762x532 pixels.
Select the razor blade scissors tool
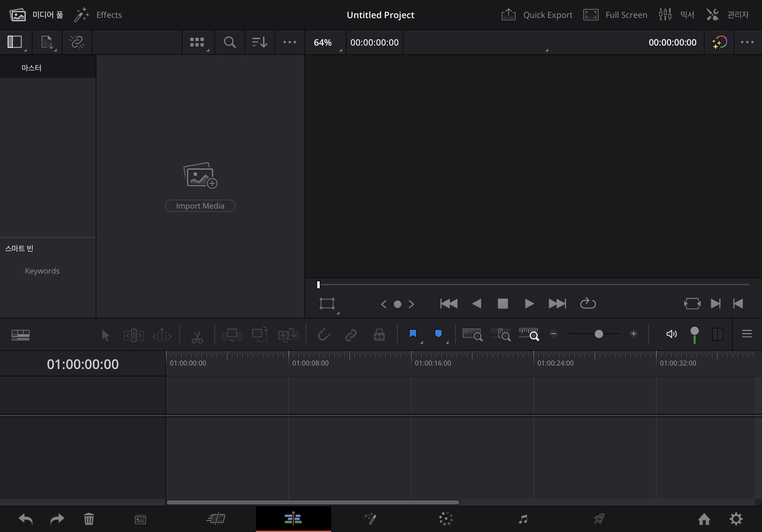pyautogui.click(x=197, y=335)
